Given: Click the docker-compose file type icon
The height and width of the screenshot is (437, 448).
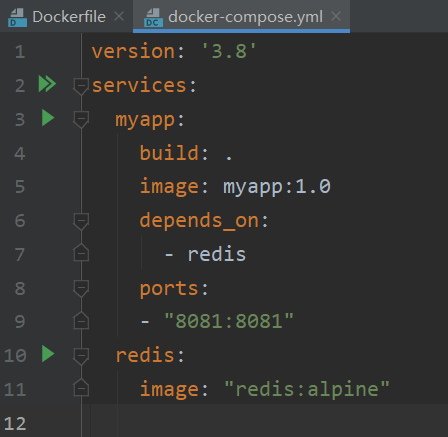Looking at the screenshot, I should (153, 18).
